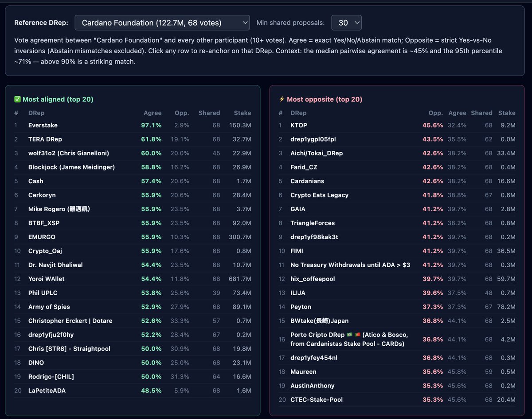Click the Agree column header in Most aligned
This screenshot has width=532, height=419.
[x=153, y=113]
